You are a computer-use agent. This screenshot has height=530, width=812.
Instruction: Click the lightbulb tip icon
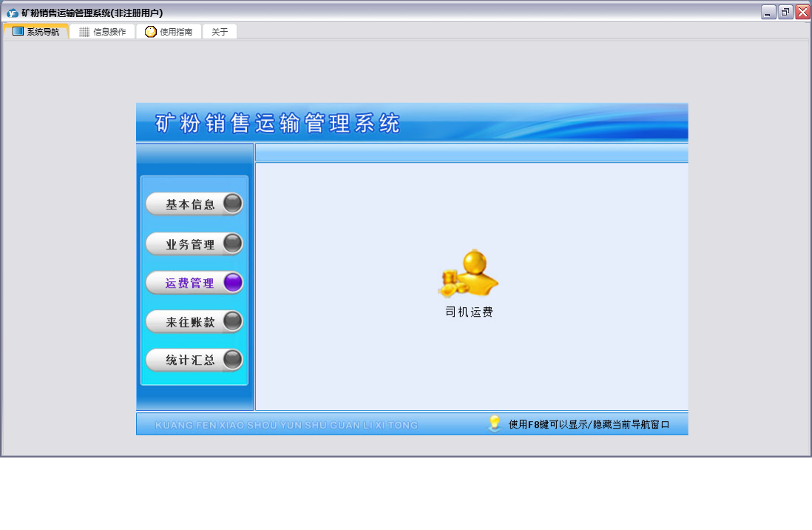pyautogui.click(x=495, y=423)
